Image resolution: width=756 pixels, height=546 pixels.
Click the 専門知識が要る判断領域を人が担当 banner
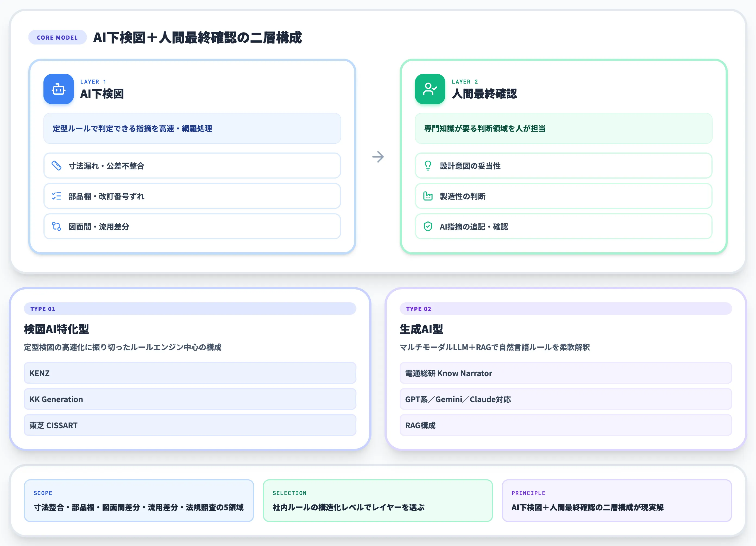563,128
